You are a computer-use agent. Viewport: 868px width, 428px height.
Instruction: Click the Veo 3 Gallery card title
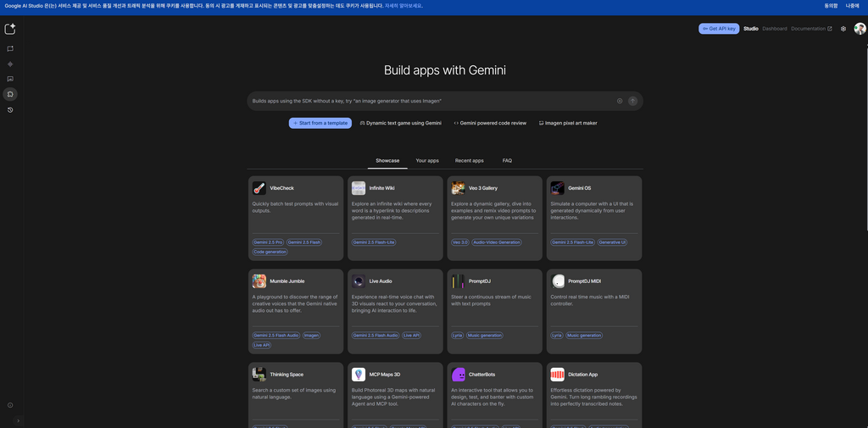click(x=483, y=188)
